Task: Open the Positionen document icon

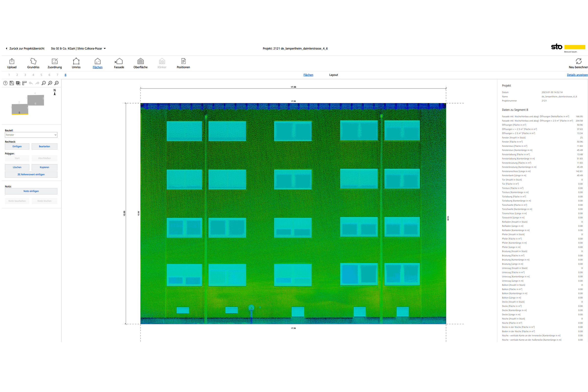Action: click(x=183, y=61)
